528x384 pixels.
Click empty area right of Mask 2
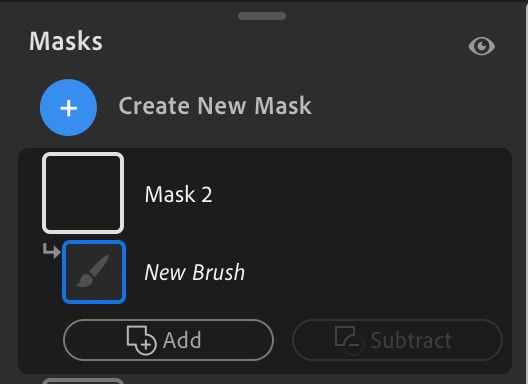[x=360, y=194]
